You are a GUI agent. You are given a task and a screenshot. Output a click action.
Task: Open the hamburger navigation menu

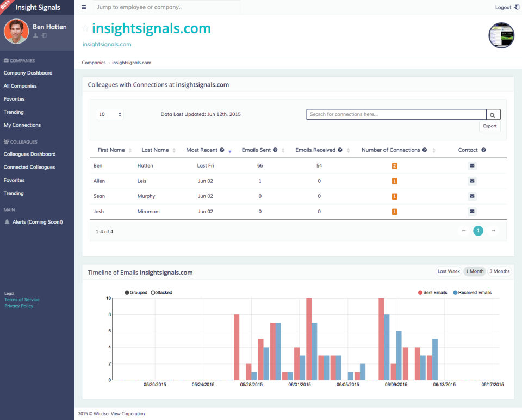pyautogui.click(x=84, y=7)
